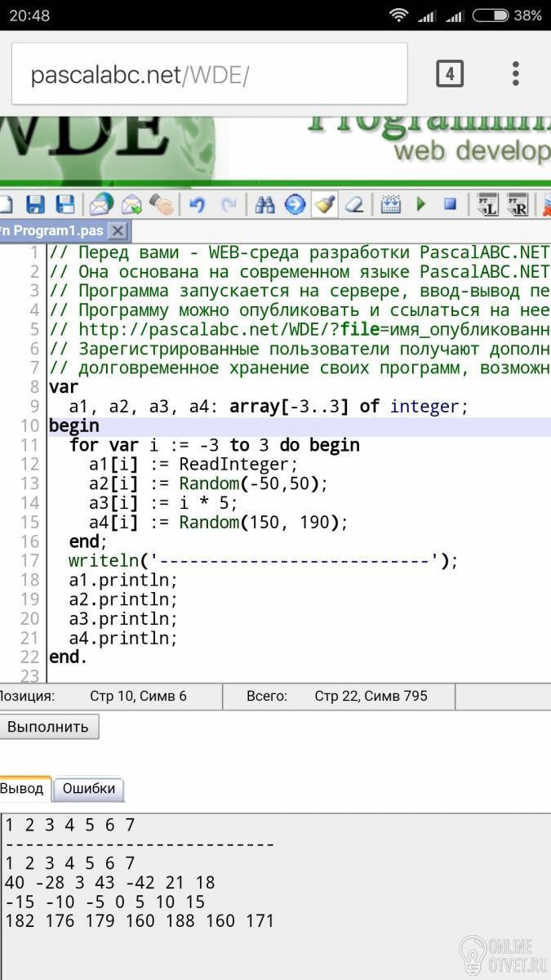Open browser tab switcher showing 4

coord(449,74)
